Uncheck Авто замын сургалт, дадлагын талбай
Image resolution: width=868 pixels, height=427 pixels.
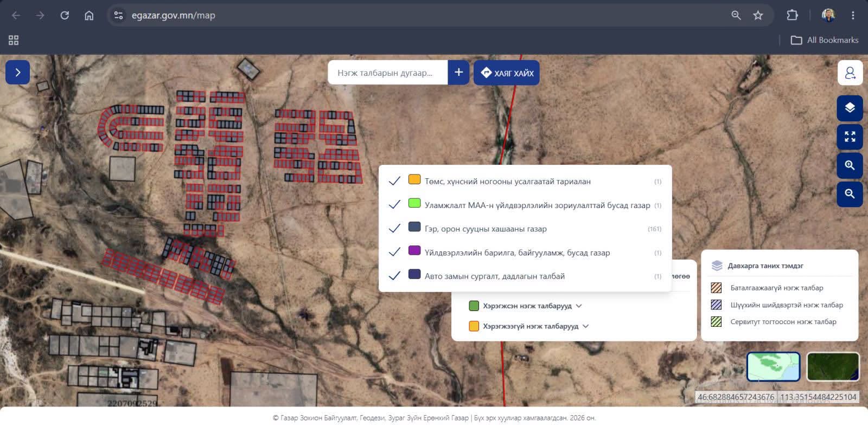pos(394,276)
